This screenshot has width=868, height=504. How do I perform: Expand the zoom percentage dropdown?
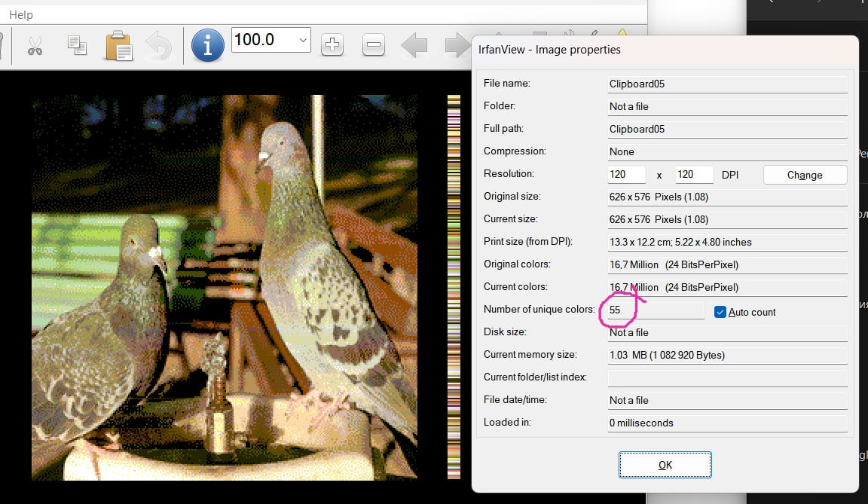[x=303, y=40]
